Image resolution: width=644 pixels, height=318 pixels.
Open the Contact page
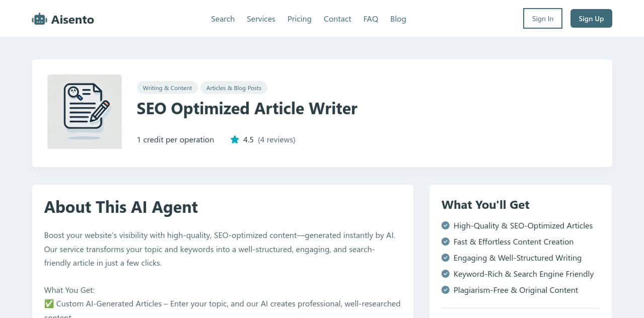(337, 19)
